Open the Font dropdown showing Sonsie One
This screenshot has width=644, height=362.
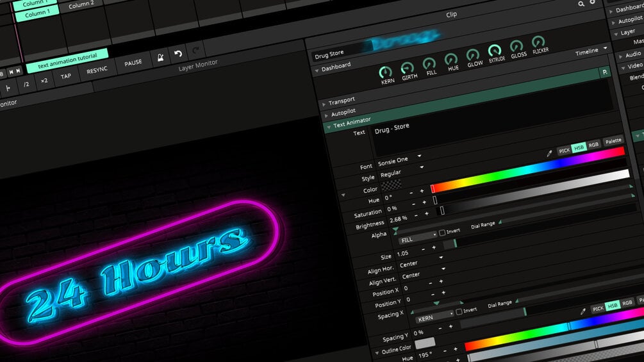coord(399,160)
